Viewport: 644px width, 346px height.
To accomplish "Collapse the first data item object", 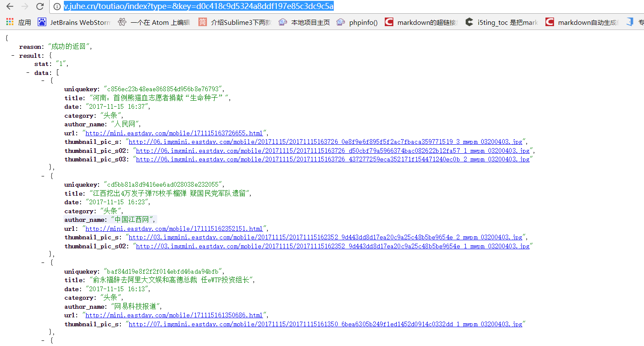I will click(43, 81).
